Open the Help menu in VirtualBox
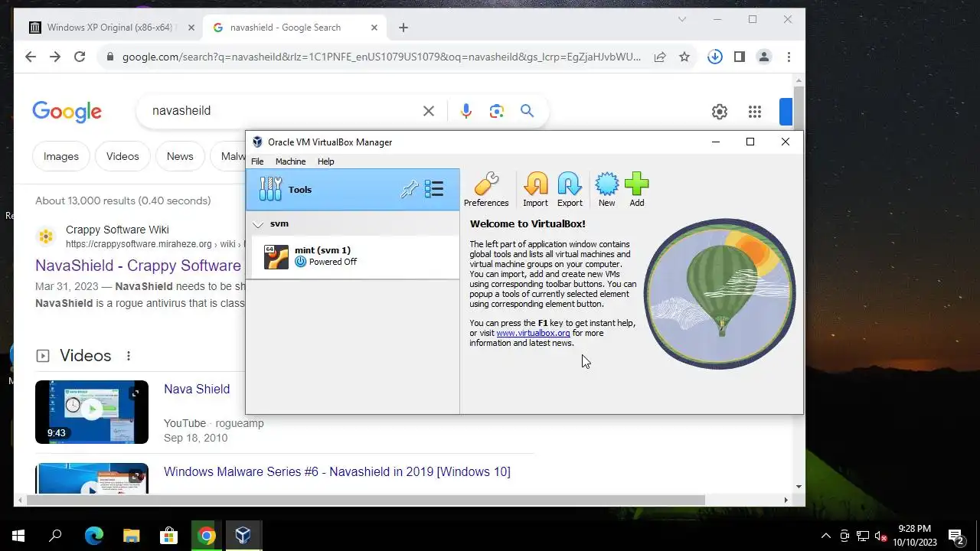980x551 pixels. point(326,161)
